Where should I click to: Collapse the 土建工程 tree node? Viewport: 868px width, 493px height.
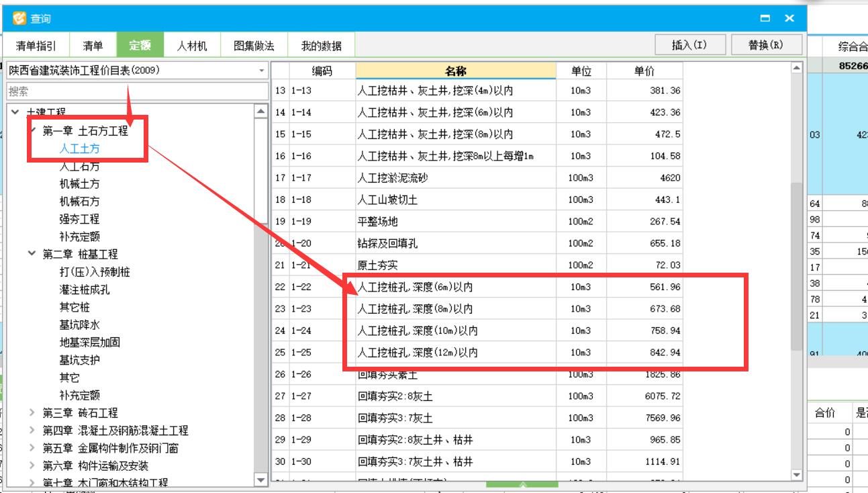point(15,112)
